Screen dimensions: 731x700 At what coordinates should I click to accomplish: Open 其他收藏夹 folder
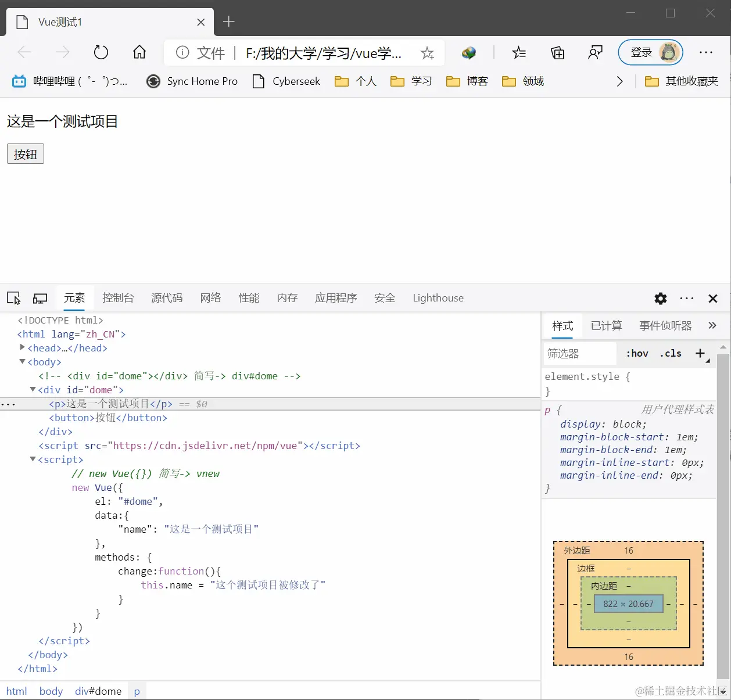pos(682,81)
